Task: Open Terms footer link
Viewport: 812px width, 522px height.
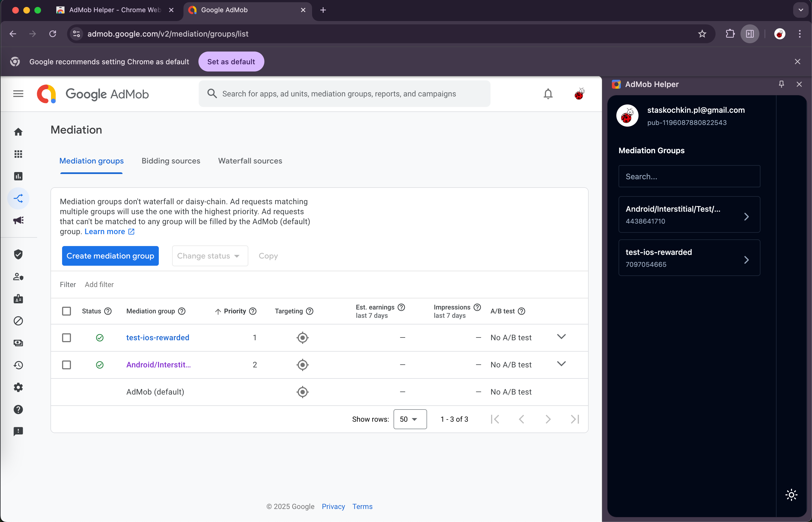Action: point(362,506)
